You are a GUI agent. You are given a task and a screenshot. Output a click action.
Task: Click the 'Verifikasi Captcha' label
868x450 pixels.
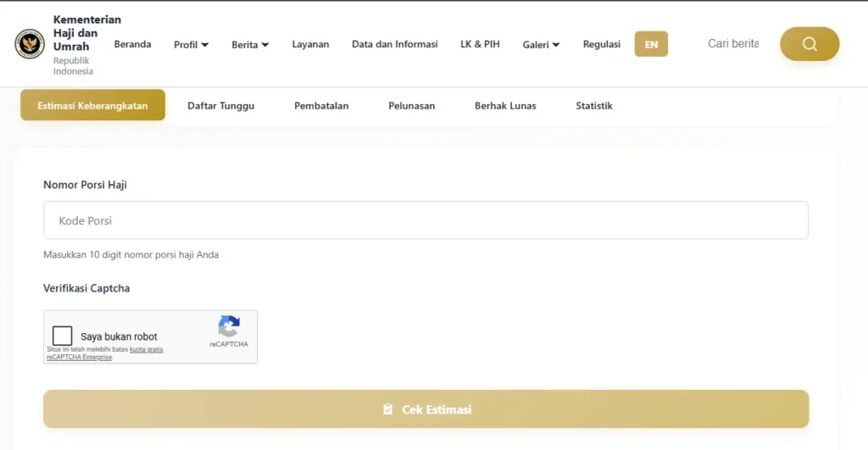86,288
